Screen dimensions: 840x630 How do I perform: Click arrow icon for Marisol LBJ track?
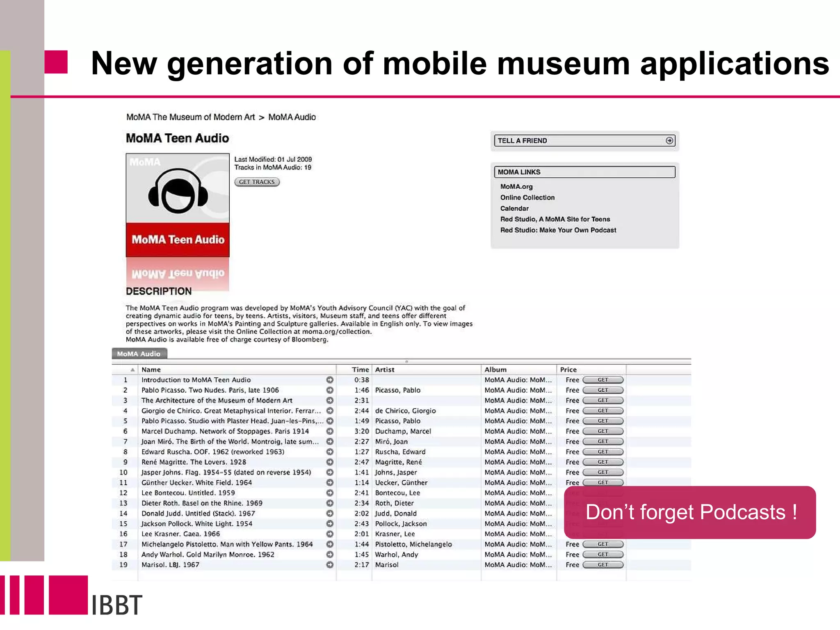coord(330,565)
